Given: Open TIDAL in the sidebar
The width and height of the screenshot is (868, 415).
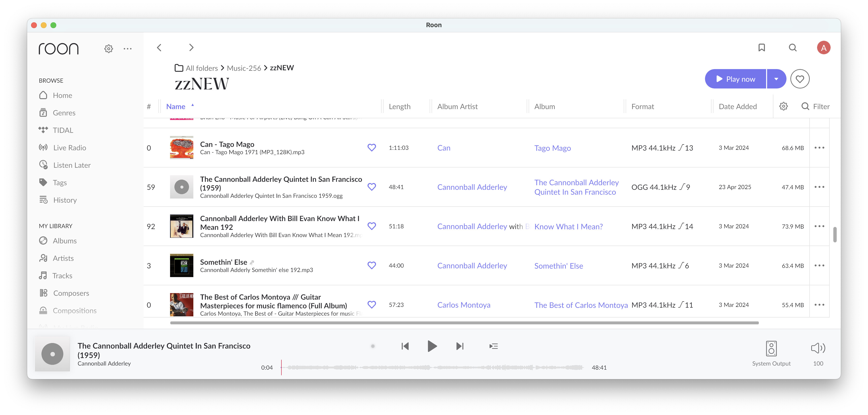Looking at the screenshot, I should tap(56, 130).
